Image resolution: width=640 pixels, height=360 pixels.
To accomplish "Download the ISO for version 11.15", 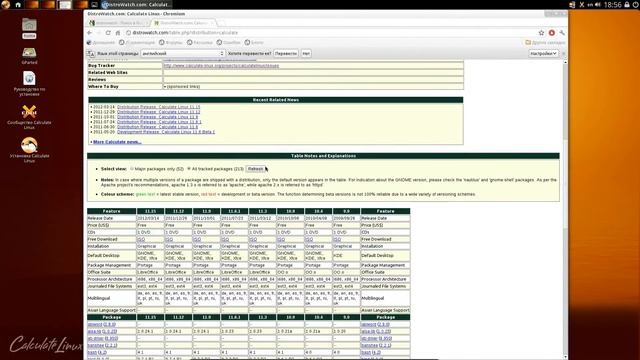I will (141, 240).
